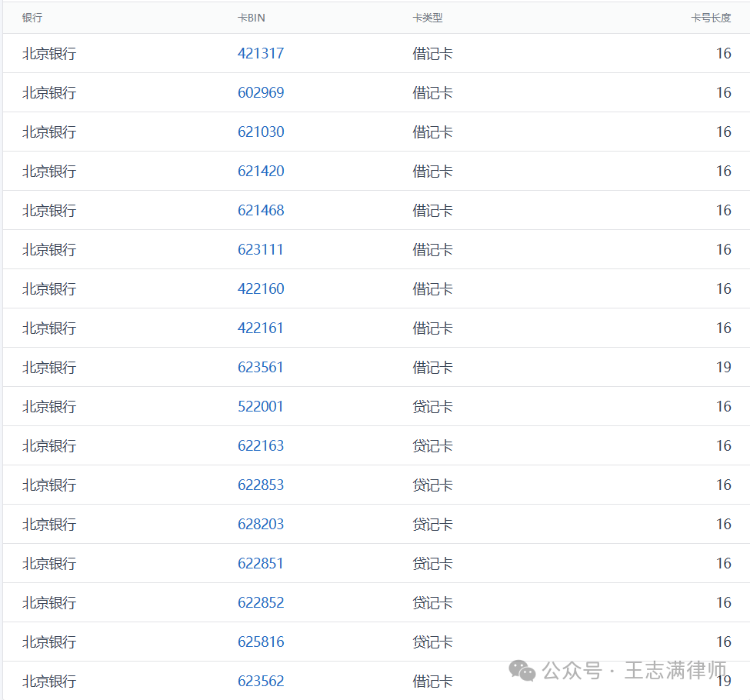Image resolution: width=750 pixels, height=700 pixels.
Task: Open the BIN link 622853
Action: pyautogui.click(x=261, y=485)
